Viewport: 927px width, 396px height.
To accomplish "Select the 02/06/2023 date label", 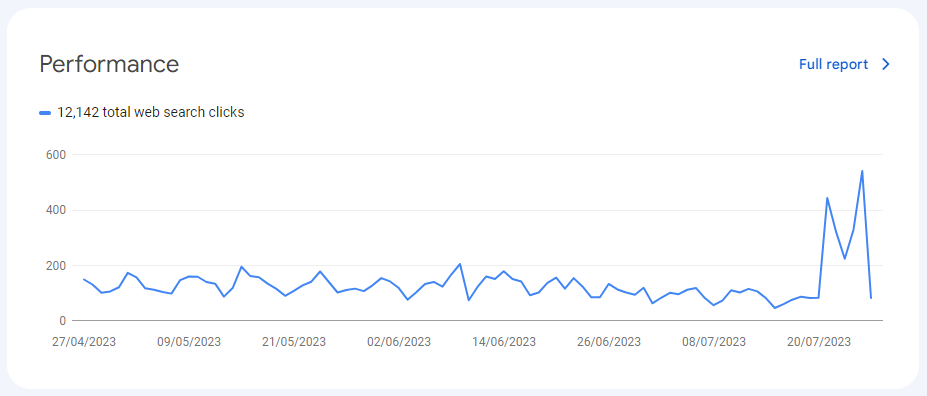I will 399,342.
